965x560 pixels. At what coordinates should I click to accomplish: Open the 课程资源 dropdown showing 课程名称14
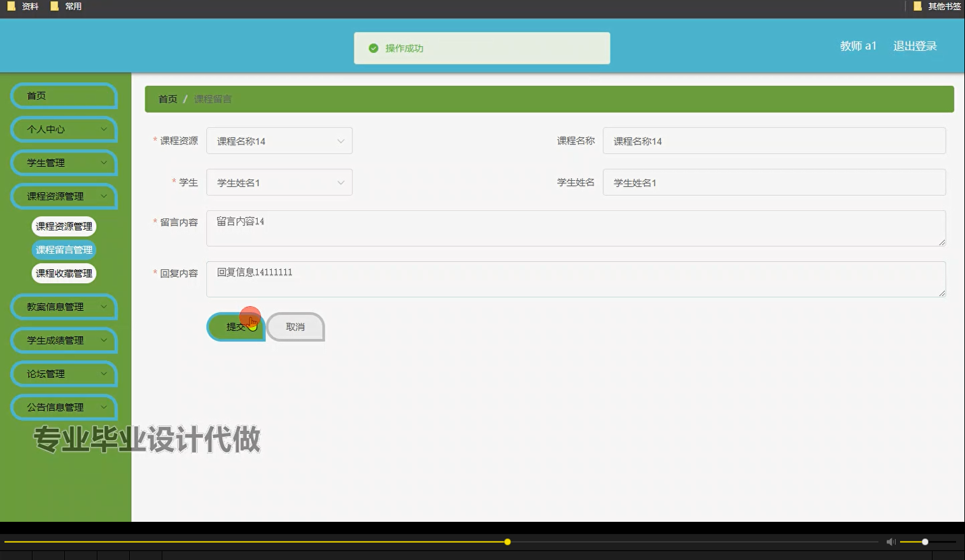(279, 141)
